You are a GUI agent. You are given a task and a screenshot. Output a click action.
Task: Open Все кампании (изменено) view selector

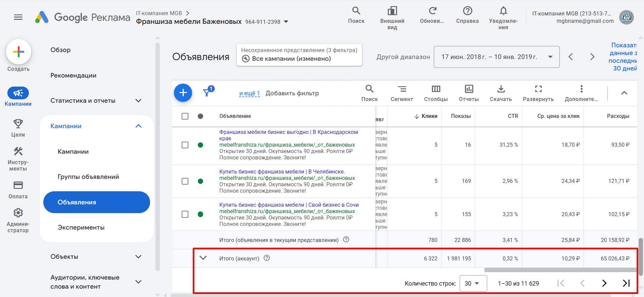[x=299, y=55]
